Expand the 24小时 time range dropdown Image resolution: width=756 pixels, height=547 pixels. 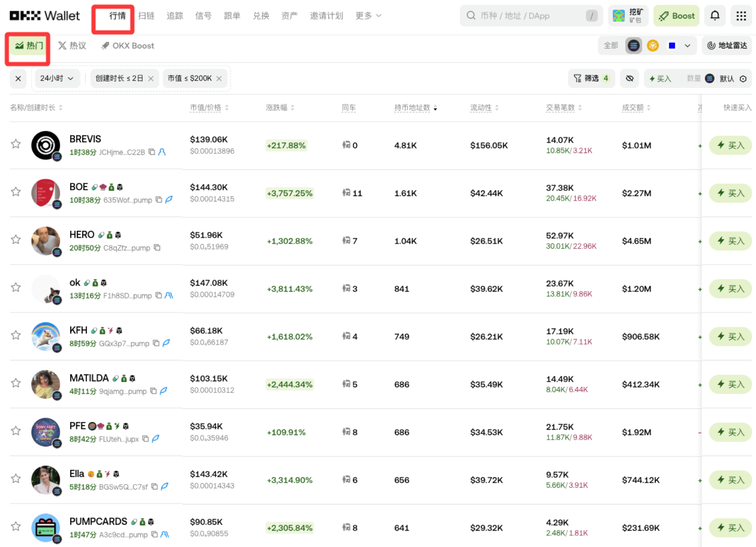point(57,78)
